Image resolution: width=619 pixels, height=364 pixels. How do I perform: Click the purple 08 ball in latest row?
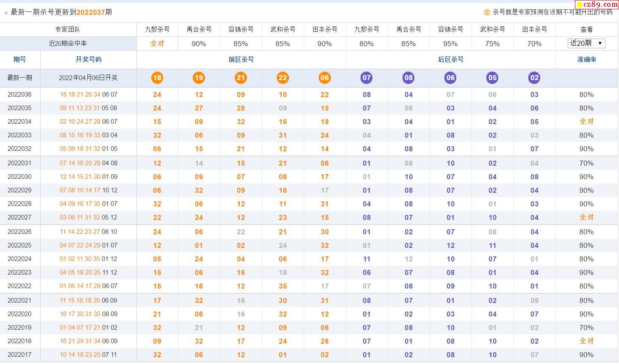pos(408,78)
